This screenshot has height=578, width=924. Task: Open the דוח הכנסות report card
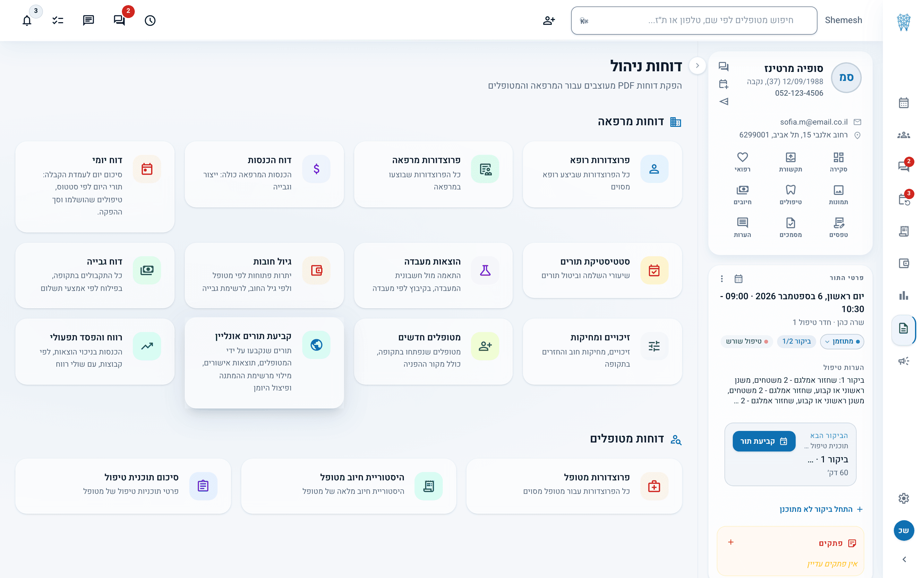tap(264, 174)
